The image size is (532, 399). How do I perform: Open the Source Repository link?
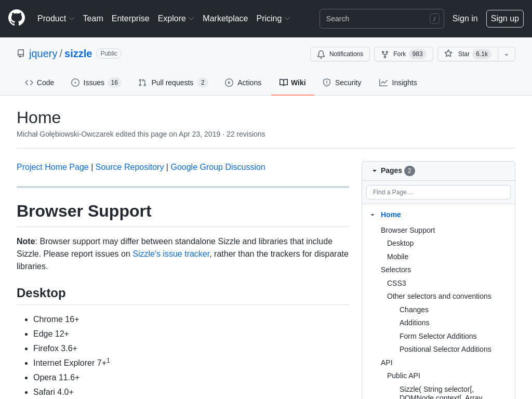tap(129, 167)
